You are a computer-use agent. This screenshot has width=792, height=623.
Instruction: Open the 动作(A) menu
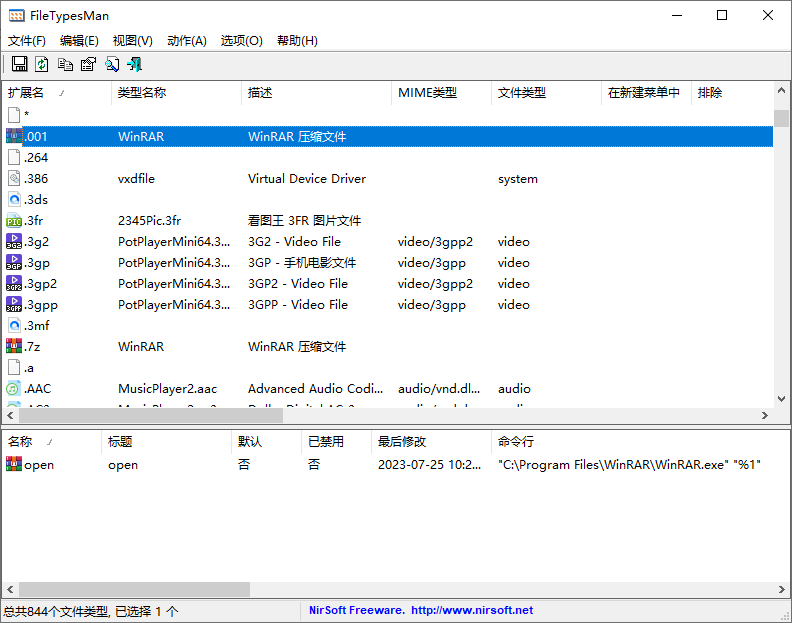(187, 41)
